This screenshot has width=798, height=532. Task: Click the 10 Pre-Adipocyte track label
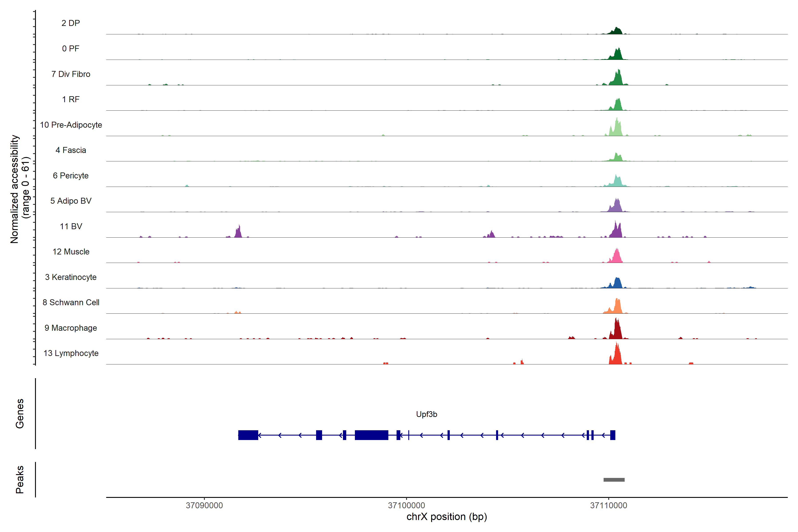pos(71,125)
